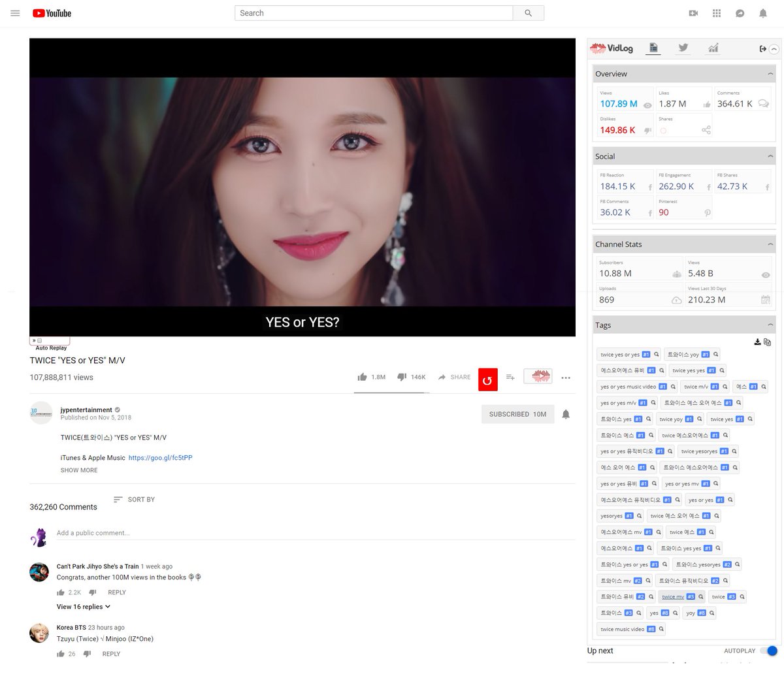Screen dimensions: 784x678
Task: Click the FB Reaction 184.15 K stat
Action: coord(625,183)
